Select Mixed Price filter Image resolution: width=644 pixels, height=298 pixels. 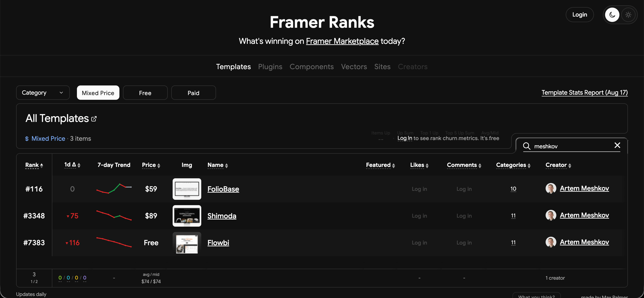(98, 93)
